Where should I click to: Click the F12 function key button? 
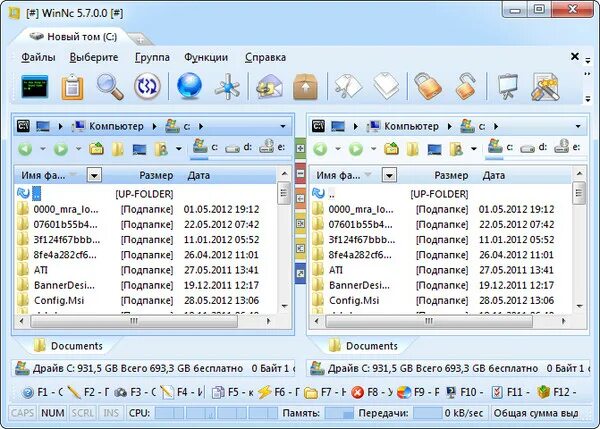557,392
